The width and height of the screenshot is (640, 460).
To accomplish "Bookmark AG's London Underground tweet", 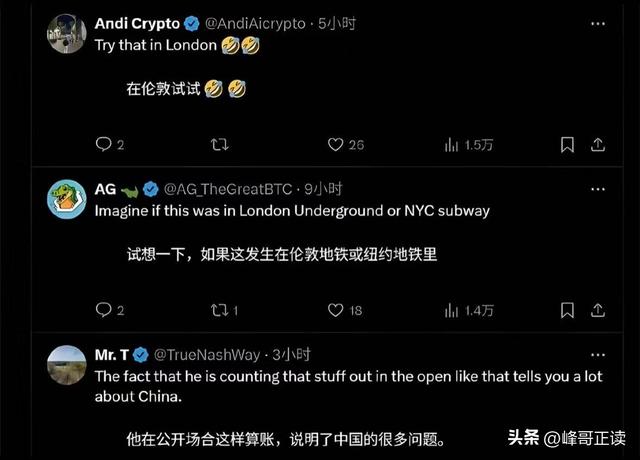I will 567,311.
